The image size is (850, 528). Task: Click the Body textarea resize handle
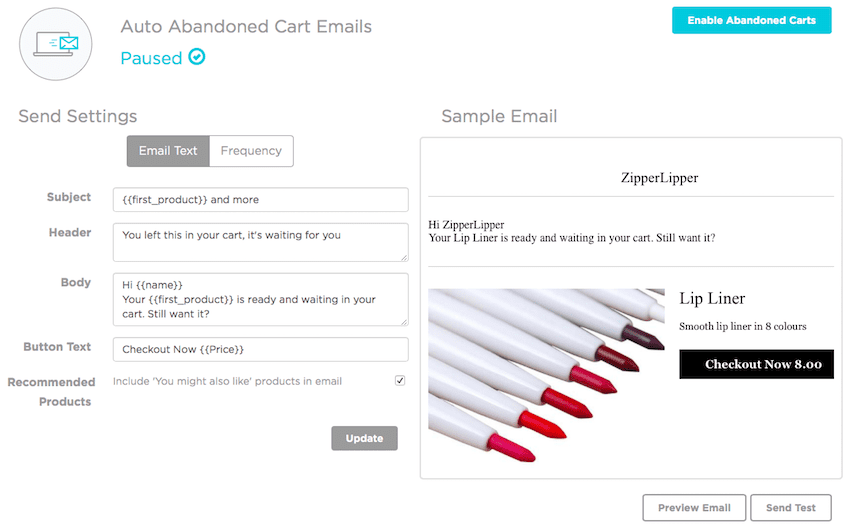click(x=404, y=321)
